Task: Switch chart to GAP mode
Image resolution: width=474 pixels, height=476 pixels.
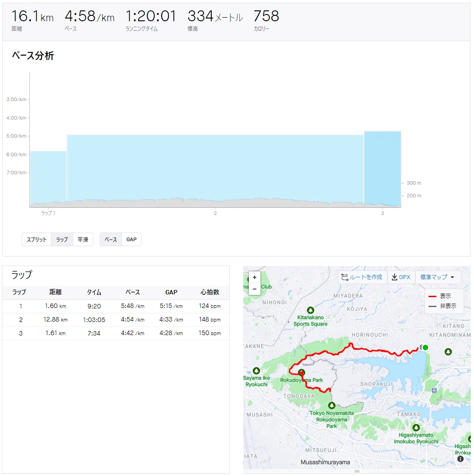Action: 131,239
